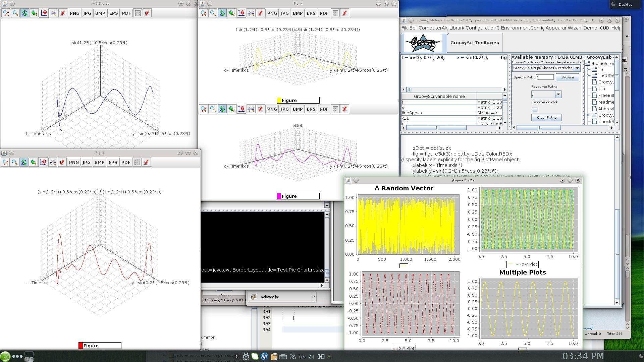
Task: Expand the libCUDA folder tree node
Action: coord(588,76)
